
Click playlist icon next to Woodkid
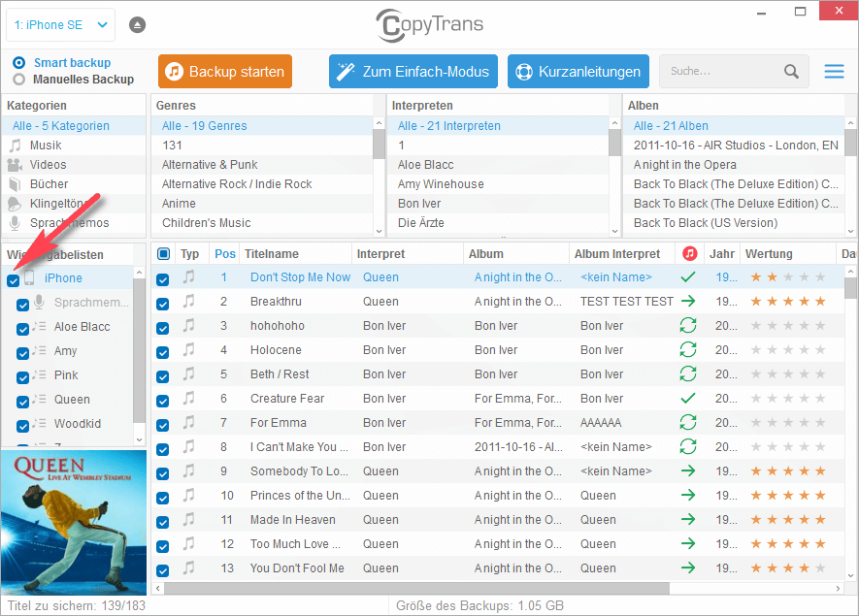(39, 423)
